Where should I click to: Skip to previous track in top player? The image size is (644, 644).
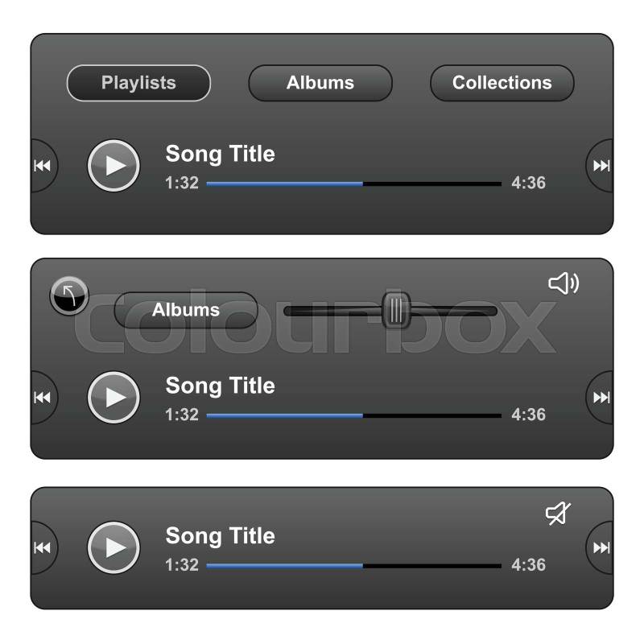[43, 166]
